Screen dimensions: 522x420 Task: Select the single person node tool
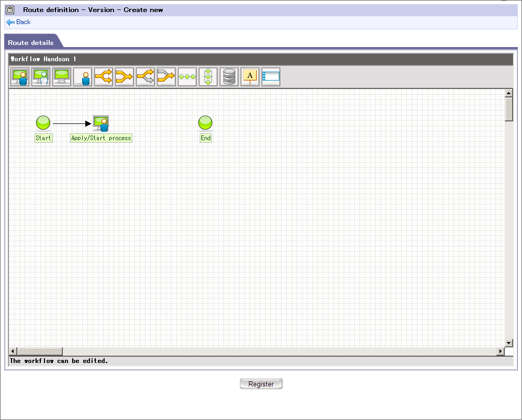(x=83, y=77)
